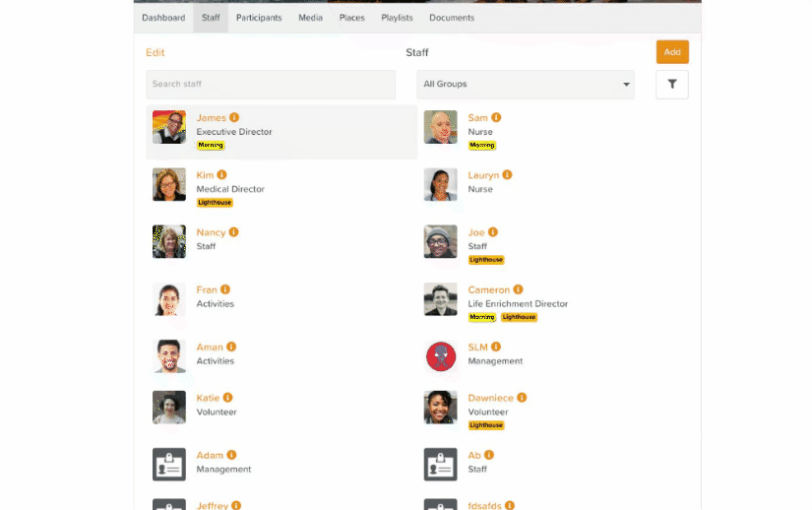Click Joe's profile photo
The image size is (812, 510).
[440, 241]
